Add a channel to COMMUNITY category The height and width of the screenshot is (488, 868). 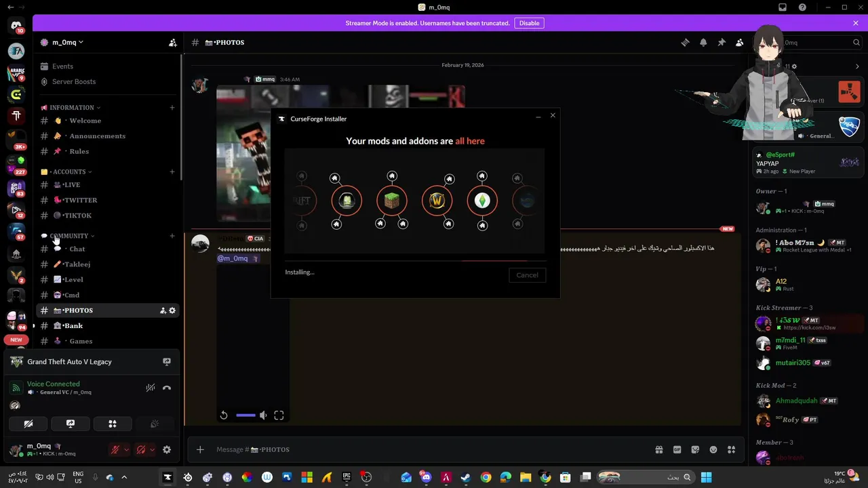172,236
